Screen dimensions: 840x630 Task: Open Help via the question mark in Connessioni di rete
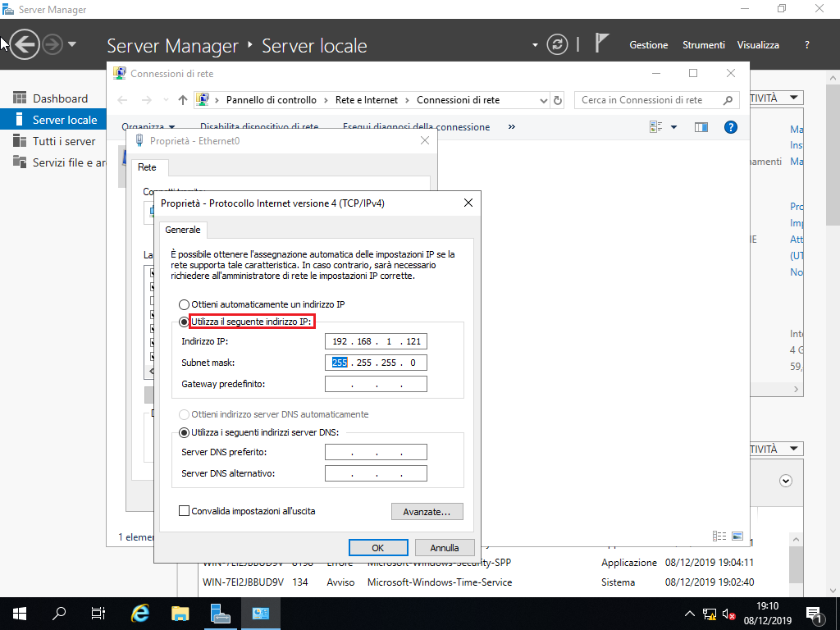tap(731, 127)
